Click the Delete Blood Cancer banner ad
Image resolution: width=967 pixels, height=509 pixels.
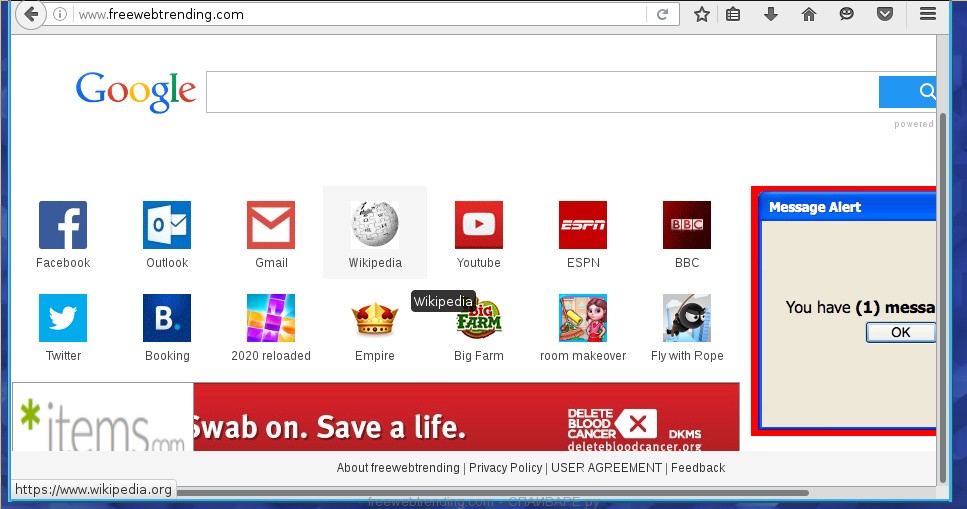466,417
